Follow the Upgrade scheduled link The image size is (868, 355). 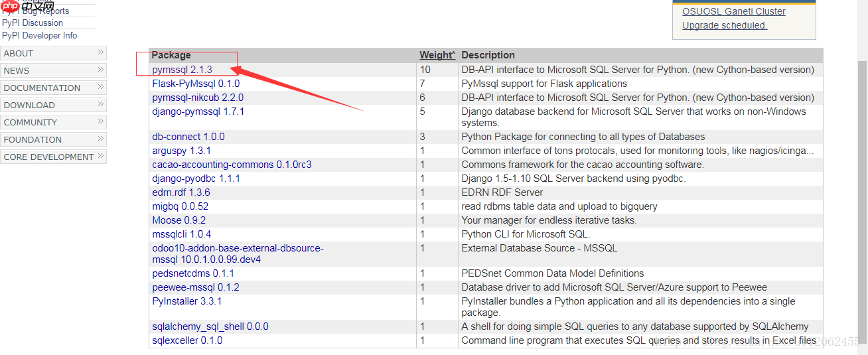point(725,25)
